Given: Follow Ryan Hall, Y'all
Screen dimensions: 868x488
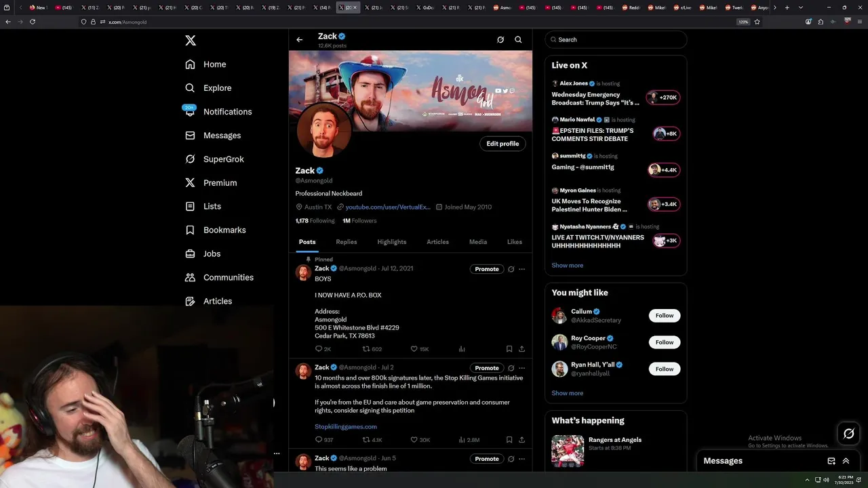Looking at the screenshot, I should click(665, 369).
